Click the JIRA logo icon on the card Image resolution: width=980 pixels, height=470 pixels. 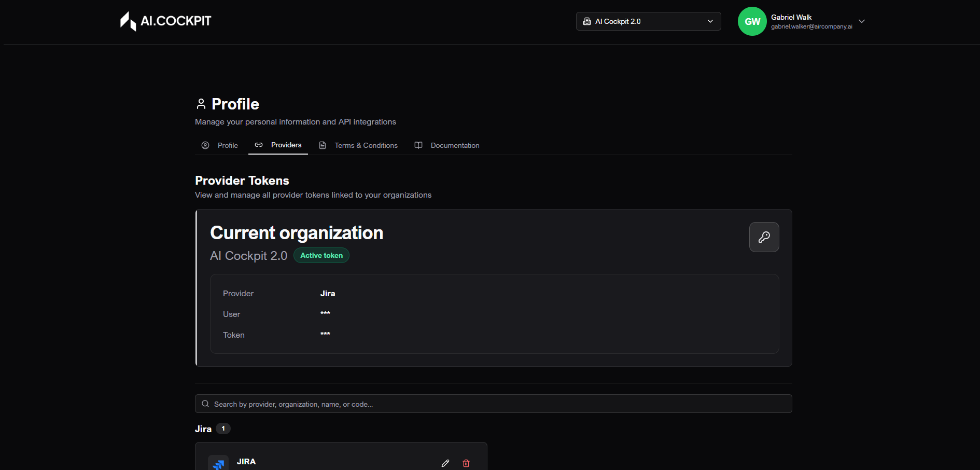click(x=218, y=463)
